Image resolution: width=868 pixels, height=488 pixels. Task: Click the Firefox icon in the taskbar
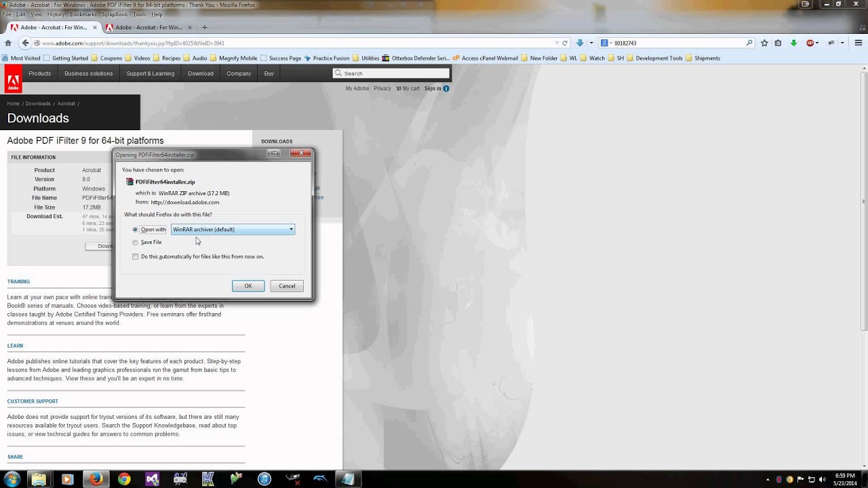(96, 479)
